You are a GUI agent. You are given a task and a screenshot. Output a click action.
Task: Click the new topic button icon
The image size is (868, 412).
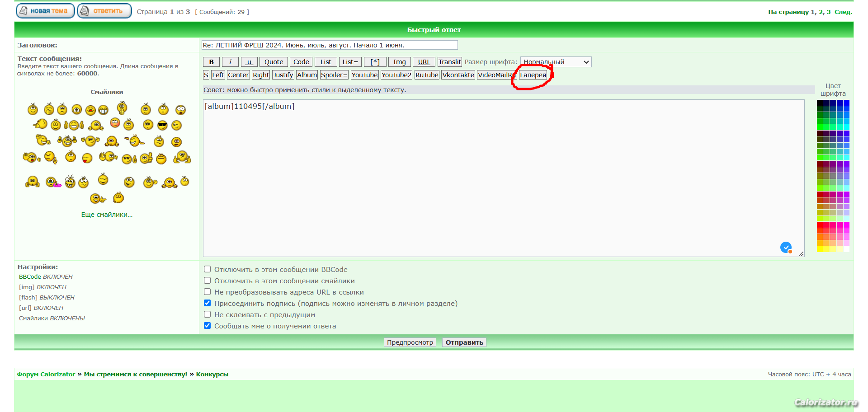click(x=45, y=11)
